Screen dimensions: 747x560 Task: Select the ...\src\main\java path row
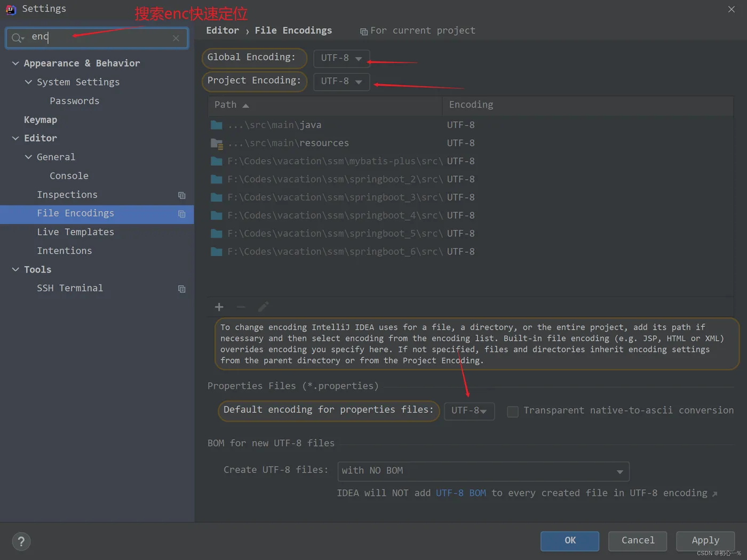pyautogui.click(x=471, y=125)
